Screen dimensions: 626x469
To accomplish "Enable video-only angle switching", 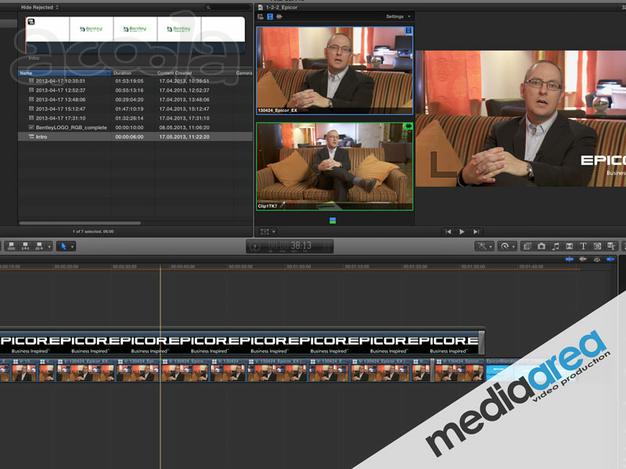I will click(x=270, y=17).
